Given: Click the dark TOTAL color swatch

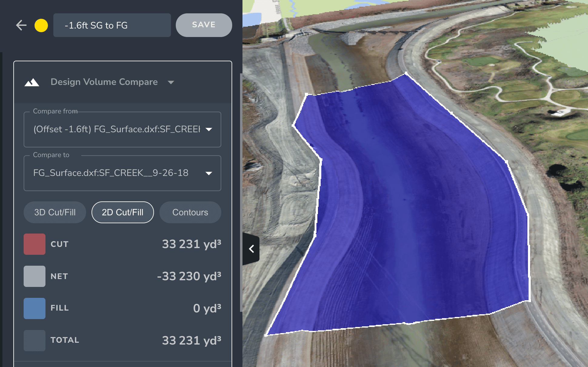Looking at the screenshot, I should [x=35, y=340].
